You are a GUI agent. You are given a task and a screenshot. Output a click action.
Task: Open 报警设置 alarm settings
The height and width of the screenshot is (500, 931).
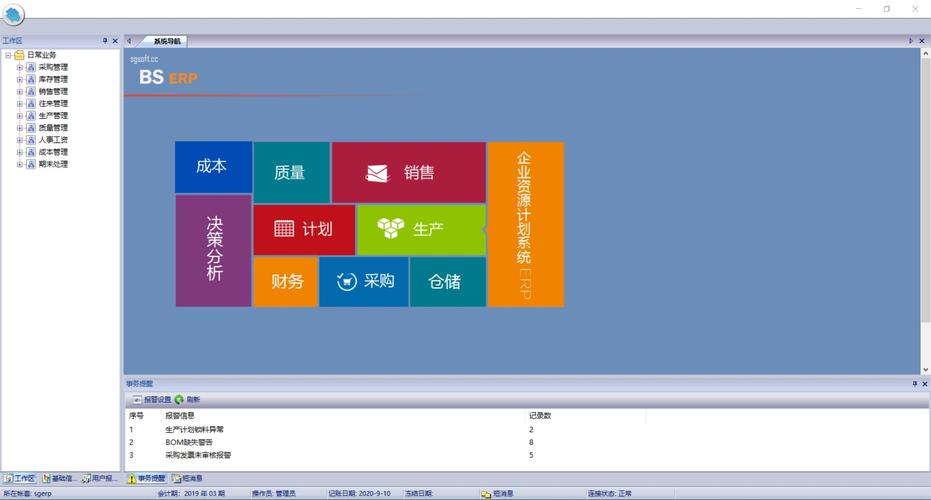(x=152, y=400)
